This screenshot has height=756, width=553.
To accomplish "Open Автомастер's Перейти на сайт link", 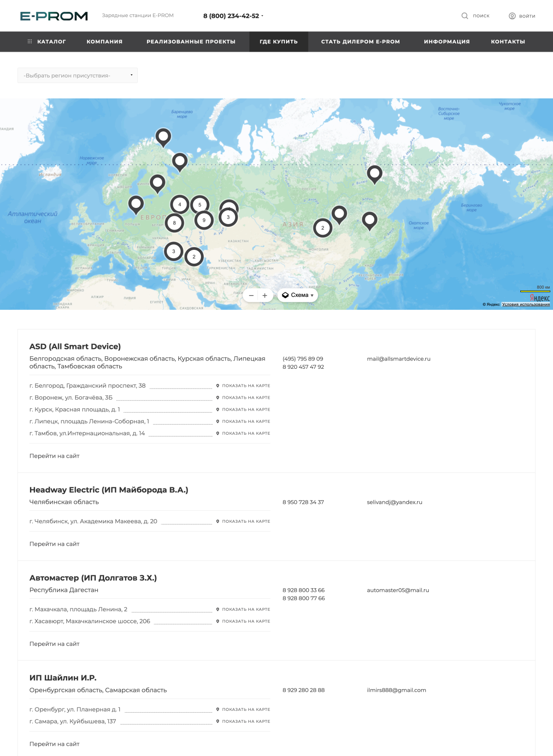I will pos(54,644).
